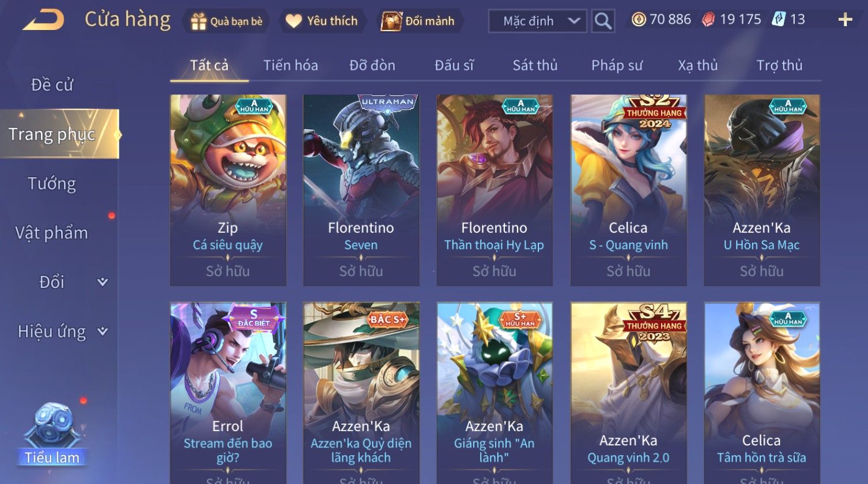Select Tướng in the sidebar
The width and height of the screenshot is (868, 484).
(x=52, y=184)
